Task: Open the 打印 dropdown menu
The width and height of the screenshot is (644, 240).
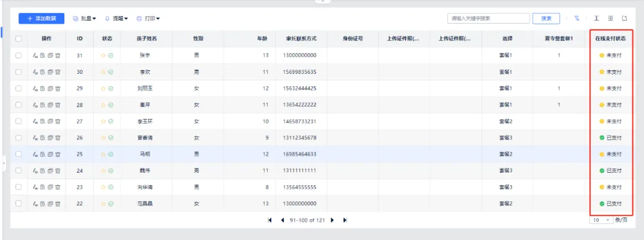Action: point(148,19)
